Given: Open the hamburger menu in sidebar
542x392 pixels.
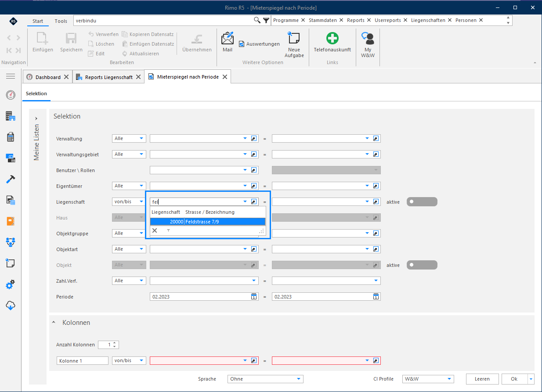Looking at the screenshot, I should click(11, 76).
